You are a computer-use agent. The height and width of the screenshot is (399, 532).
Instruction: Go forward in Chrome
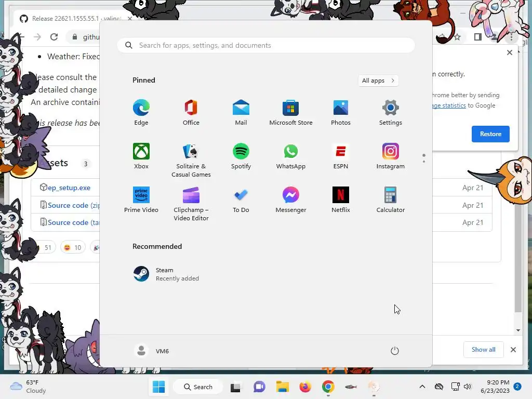(x=37, y=37)
